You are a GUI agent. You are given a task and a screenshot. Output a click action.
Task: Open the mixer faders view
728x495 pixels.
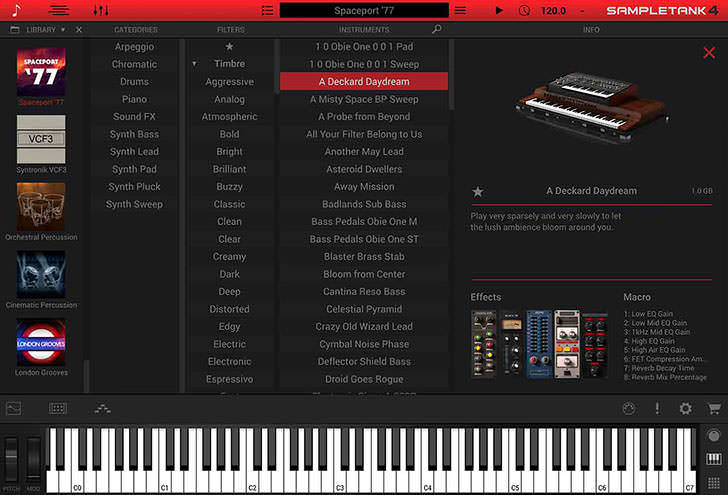(101, 10)
